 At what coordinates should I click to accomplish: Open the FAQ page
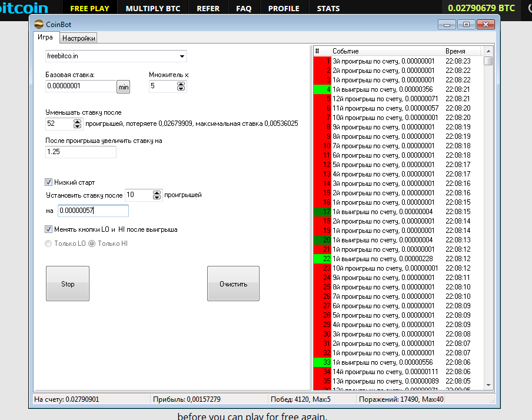pos(244,8)
